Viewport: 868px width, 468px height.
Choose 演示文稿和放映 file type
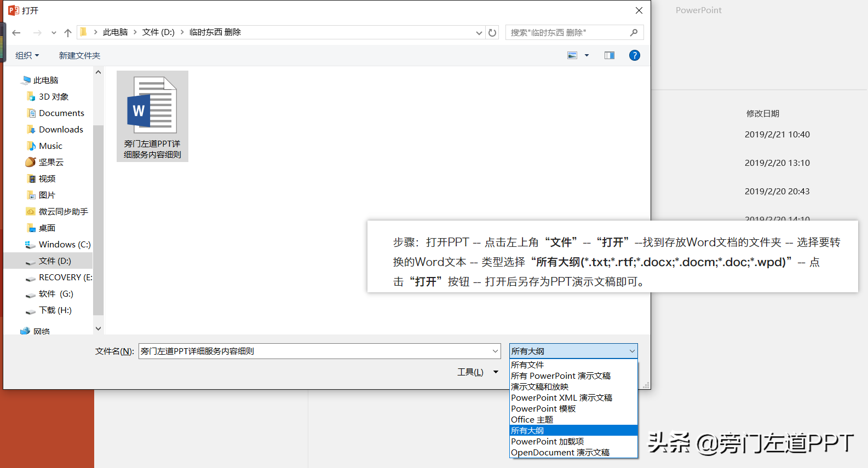pos(573,386)
